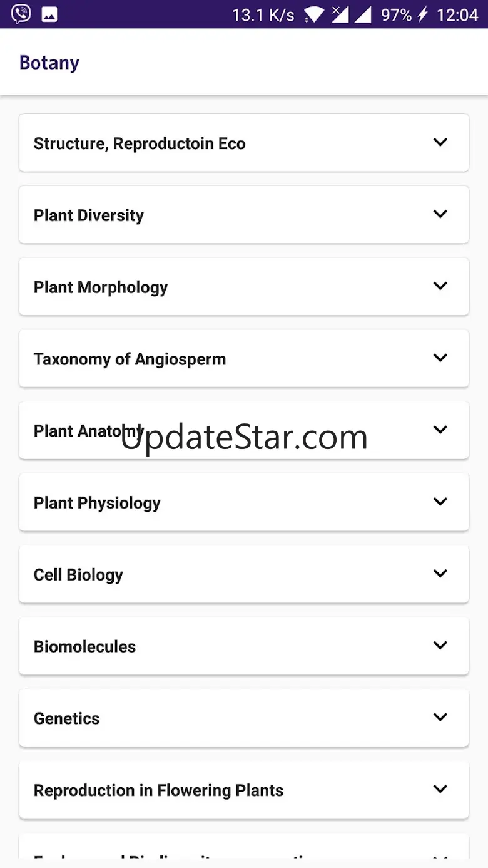Image resolution: width=488 pixels, height=868 pixels.
Task: Tap the battery charging icon
Action: (423, 14)
